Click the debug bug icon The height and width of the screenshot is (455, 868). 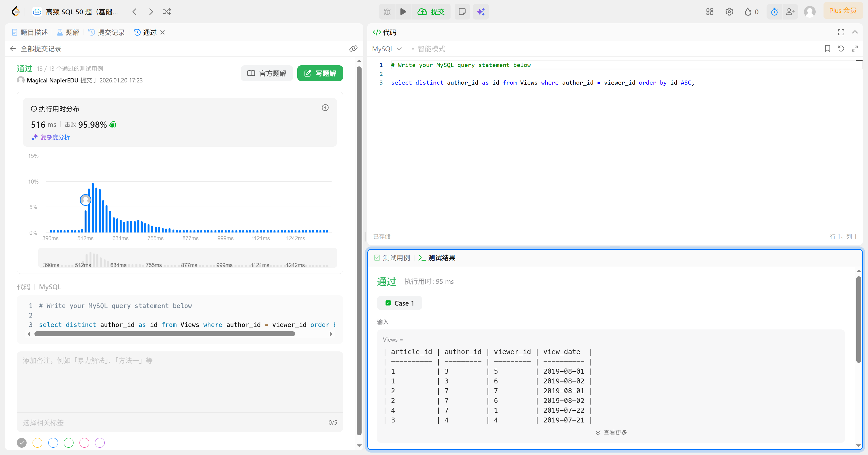coord(387,12)
